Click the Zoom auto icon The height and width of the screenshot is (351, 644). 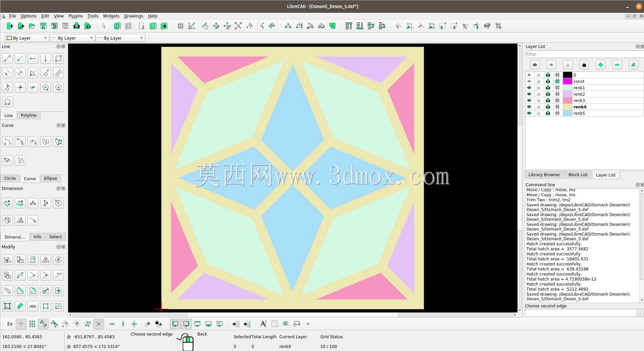point(238,26)
